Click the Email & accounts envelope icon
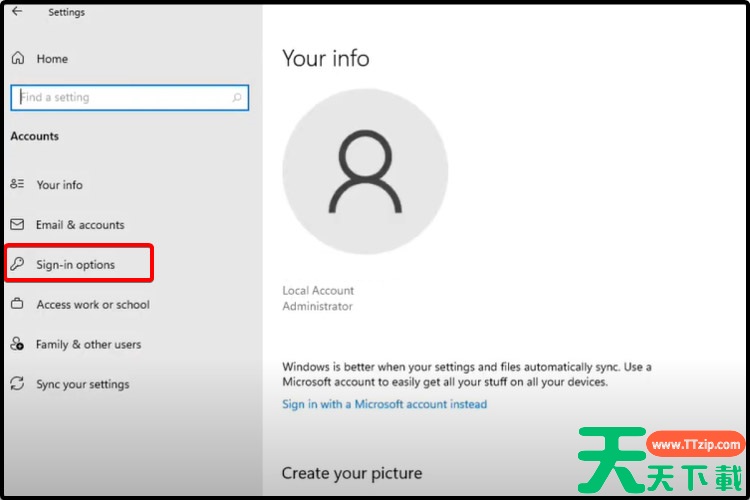Image resolution: width=750 pixels, height=500 pixels. coord(17,224)
